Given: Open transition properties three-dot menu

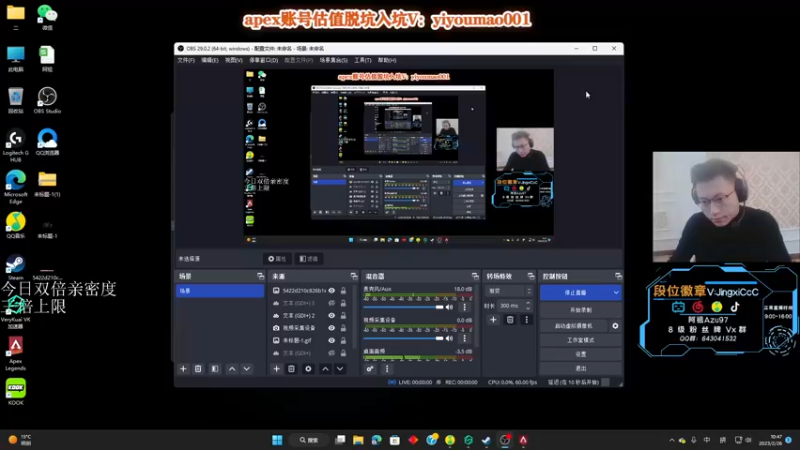Looking at the screenshot, I should pyautogui.click(x=527, y=320).
